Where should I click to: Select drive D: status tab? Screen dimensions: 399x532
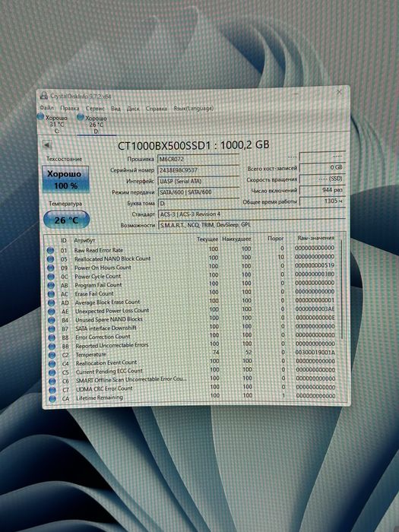pyautogui.click(x=97, y=125)
